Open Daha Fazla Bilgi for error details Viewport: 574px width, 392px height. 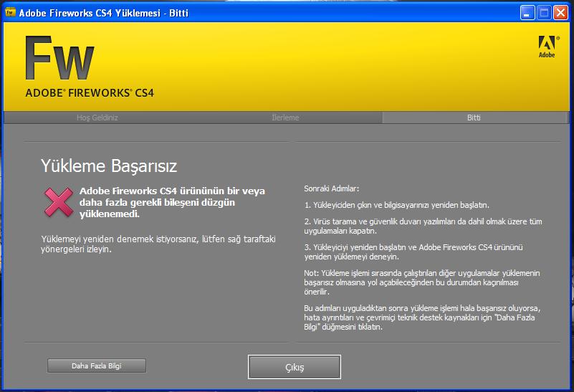coord(97,365)
